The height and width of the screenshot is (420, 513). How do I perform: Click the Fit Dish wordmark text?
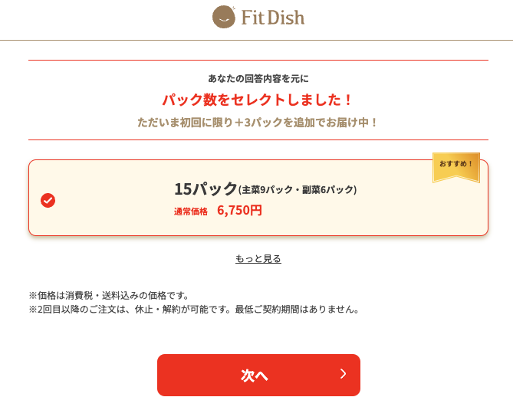(x=273, y=18)
